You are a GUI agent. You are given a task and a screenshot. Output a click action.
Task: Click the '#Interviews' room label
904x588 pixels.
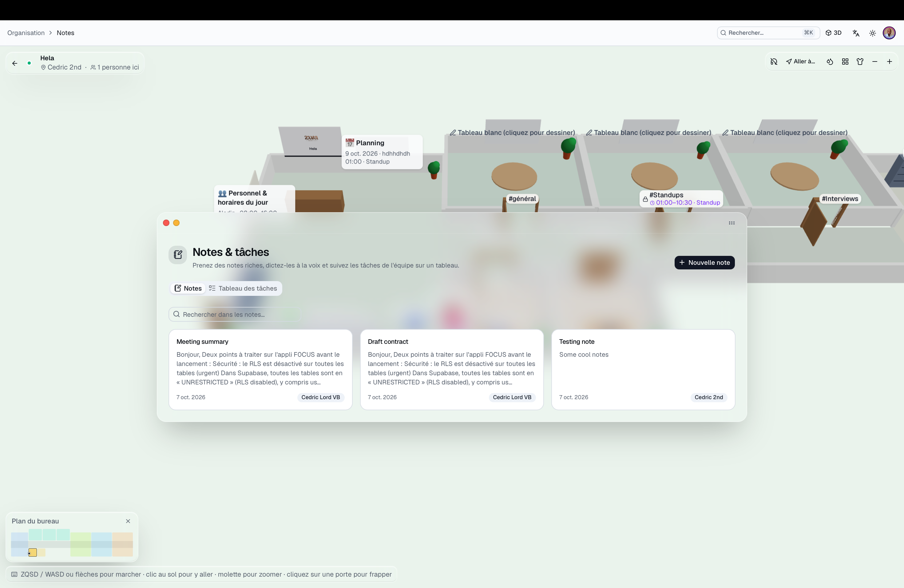pyautogui.click(x=840, y=199)
